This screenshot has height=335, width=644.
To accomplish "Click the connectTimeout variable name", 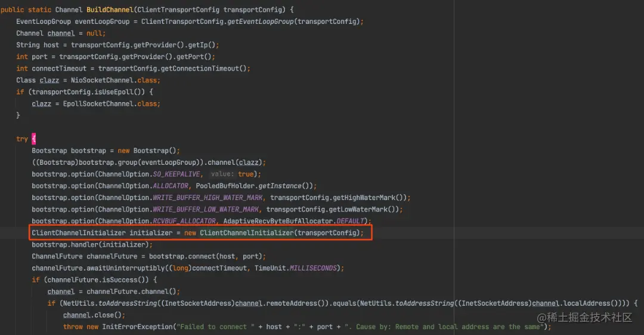I will pyautogui.click(x=59, y=68).
